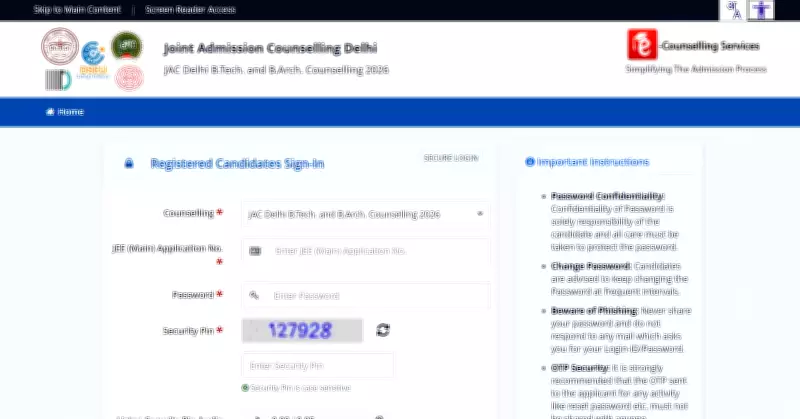Click the pink circular emblem logo
This screenshot has width=800, height=419.
coord(129,79)
